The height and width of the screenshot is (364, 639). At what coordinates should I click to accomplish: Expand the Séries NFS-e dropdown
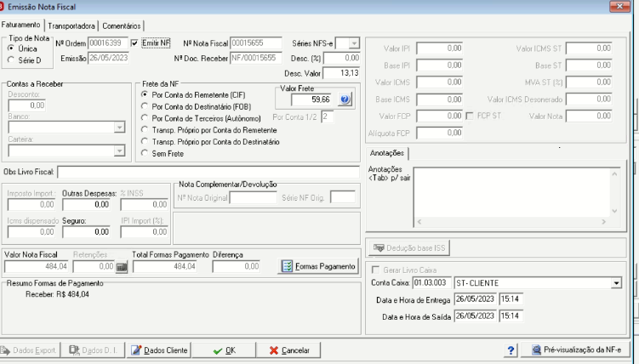(354, 43)
